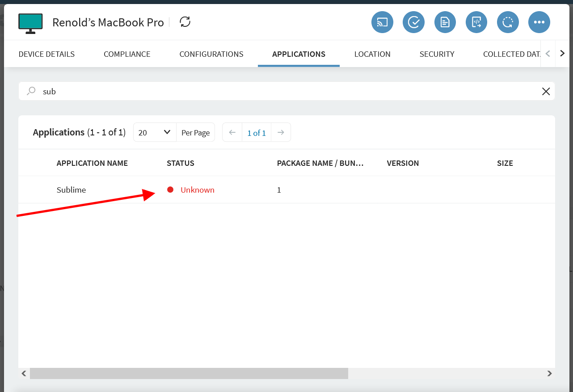Image resolution: width=573 pixels, height=392 pixels.
Task: Open the 20 per page dropdown
Action: (155, 132)
